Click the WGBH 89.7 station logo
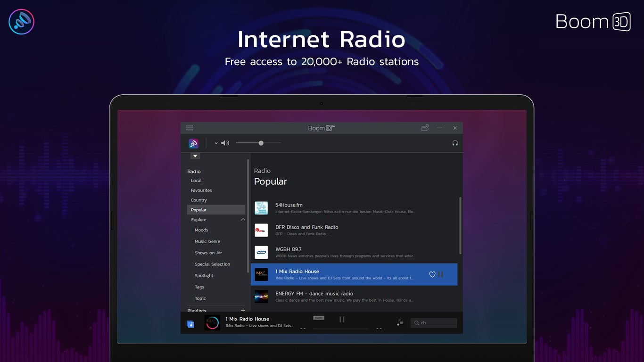This screenshot has height=362, width=644. coord(261,252)
